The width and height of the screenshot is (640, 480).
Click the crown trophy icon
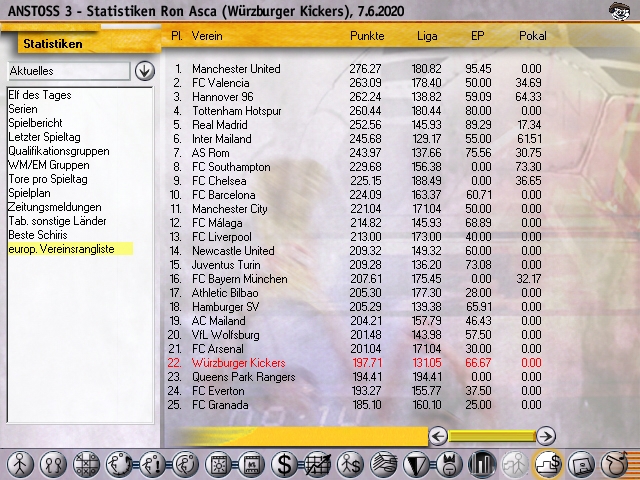(449, 464)
